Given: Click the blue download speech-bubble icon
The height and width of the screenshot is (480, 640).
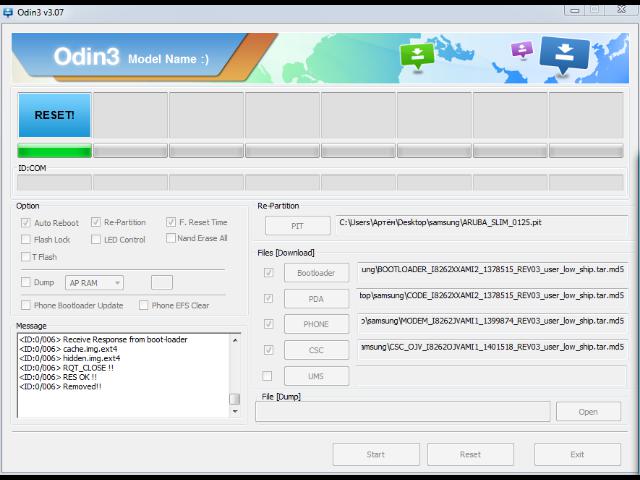Looking at the screenshot, I should [x=564, y=56].
